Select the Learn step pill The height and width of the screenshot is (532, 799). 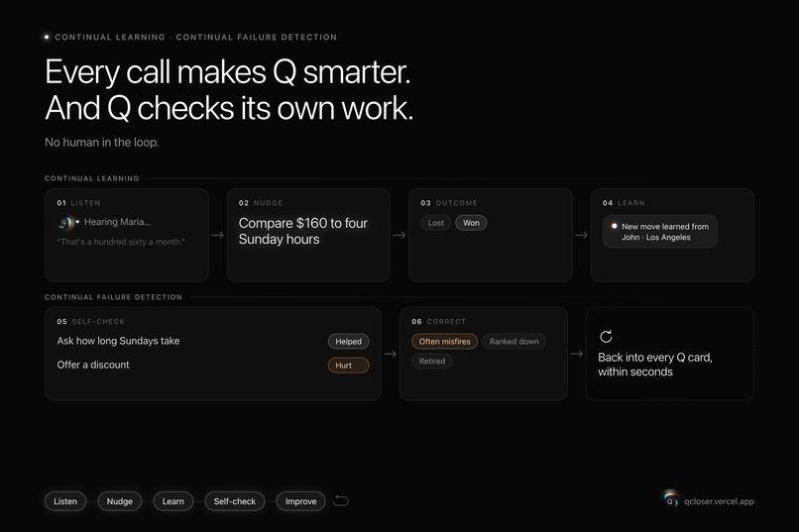[x=173, y=501]
